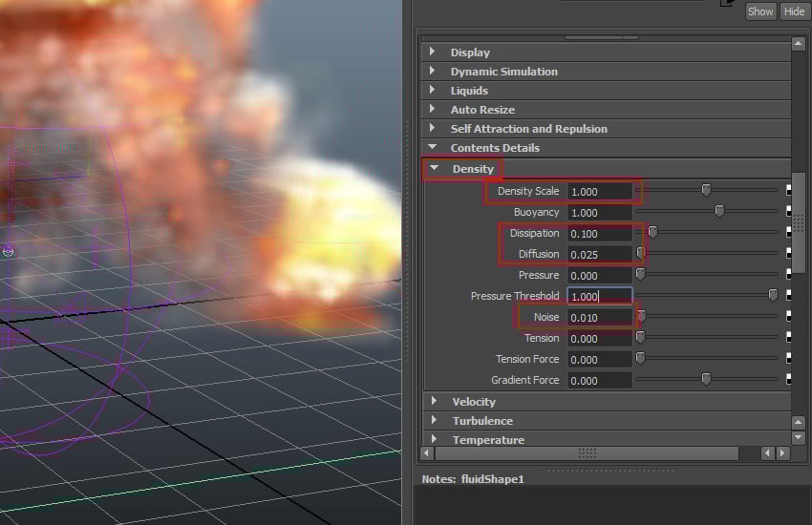Click map button beside Density Scale slider
Image resolution: width=812 pixels, height=525 pixels.
coord(789,190)
